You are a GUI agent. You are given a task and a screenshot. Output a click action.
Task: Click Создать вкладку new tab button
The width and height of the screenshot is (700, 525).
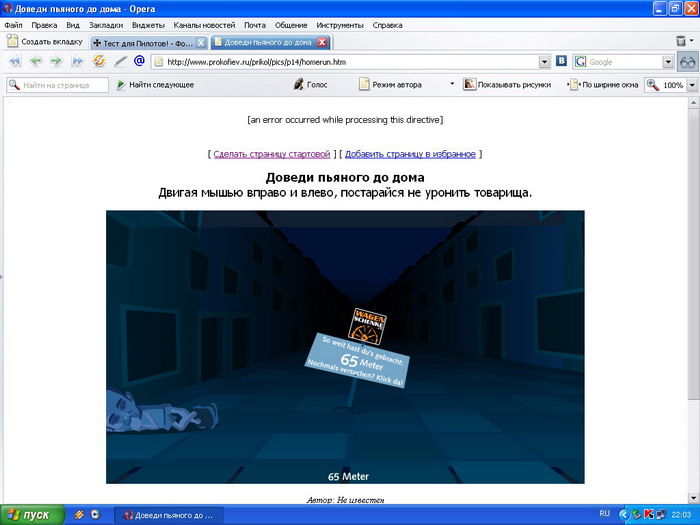coord(46,42)
